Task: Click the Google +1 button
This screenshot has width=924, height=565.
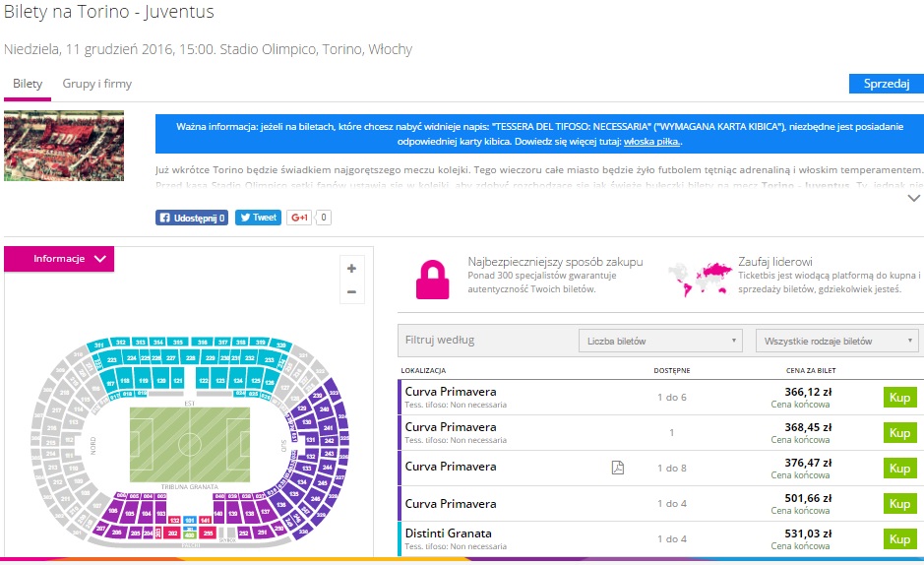Action: [299, 218]
